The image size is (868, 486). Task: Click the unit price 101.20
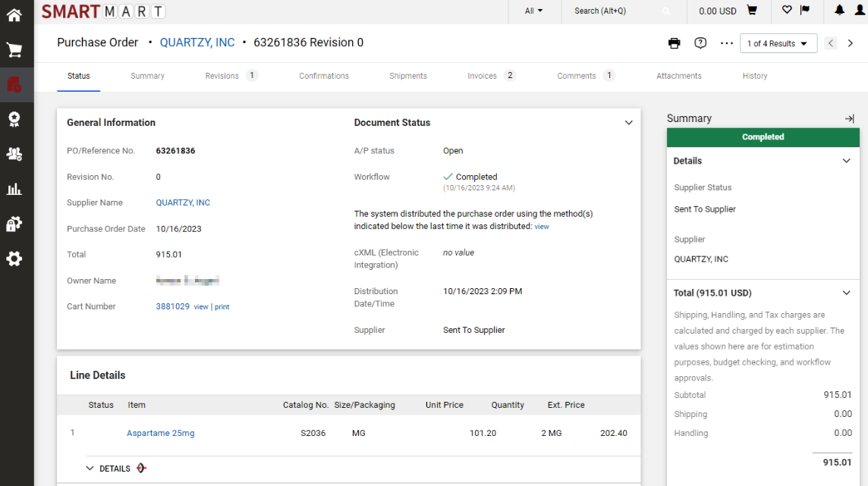click(483, 433)
